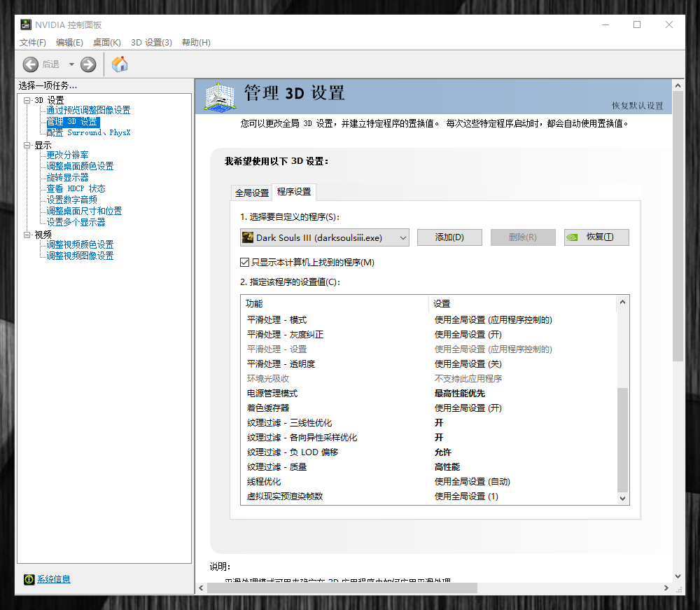Image resolution: width=700 pixels, height=610 pixels.
Task: Collapse the 显示 tree node
Action: coord(27,145)
